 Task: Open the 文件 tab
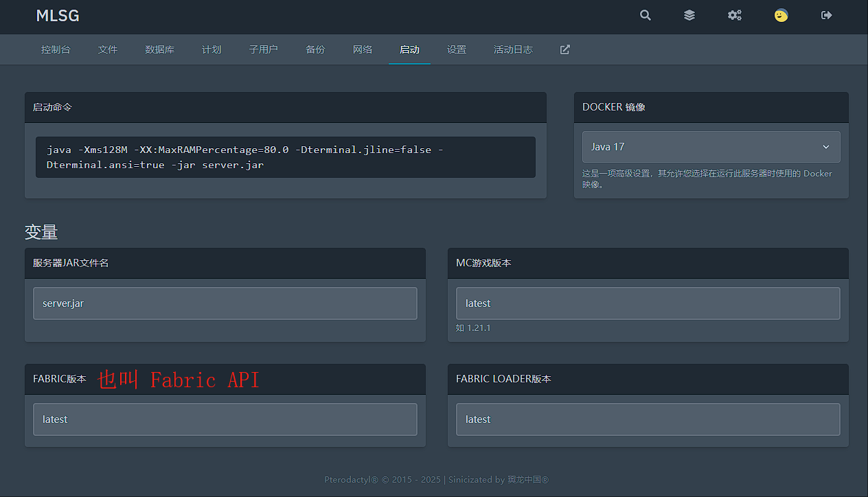point(108,49)
